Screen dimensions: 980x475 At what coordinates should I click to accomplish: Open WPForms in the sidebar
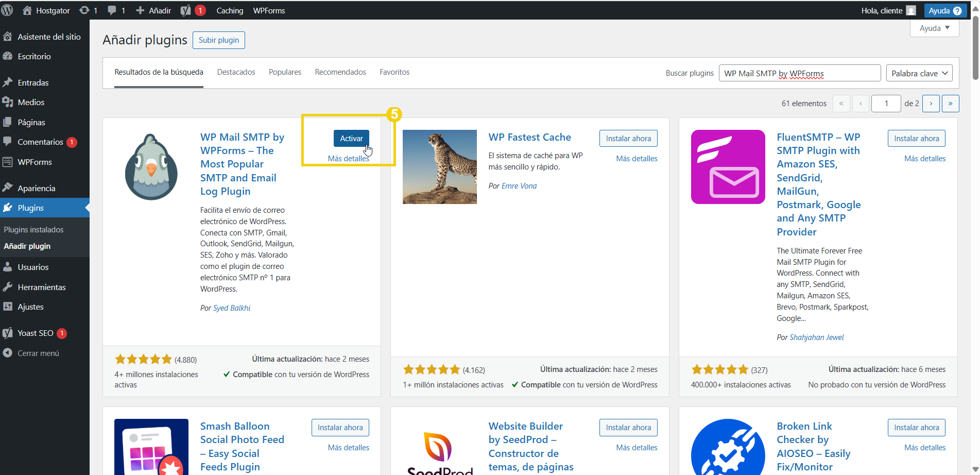click(45, 162)
